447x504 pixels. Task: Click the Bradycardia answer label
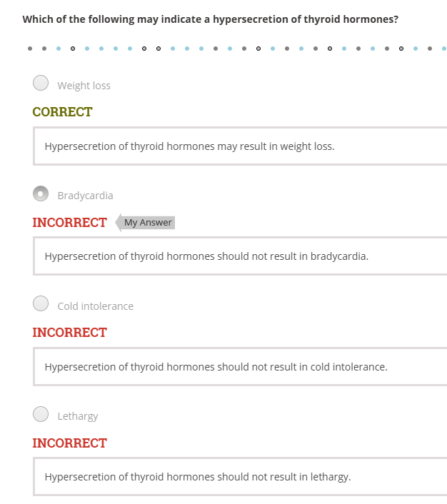coord(85,196)
